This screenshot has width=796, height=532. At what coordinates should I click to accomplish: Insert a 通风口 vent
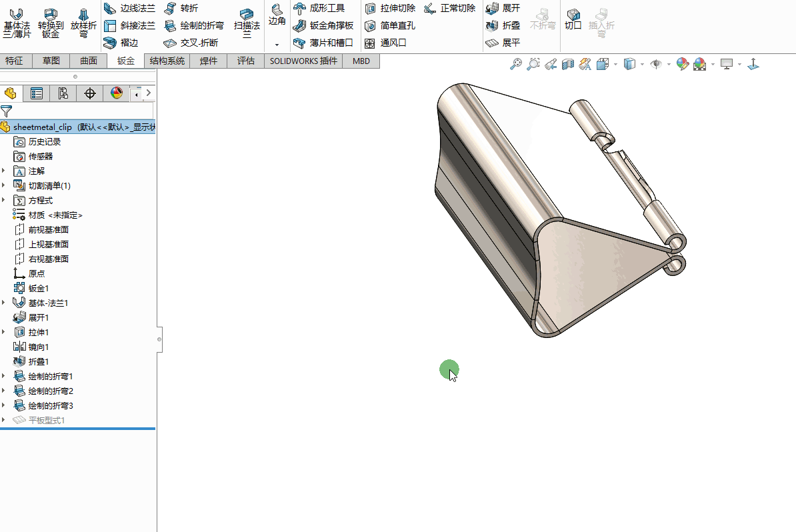386,43
